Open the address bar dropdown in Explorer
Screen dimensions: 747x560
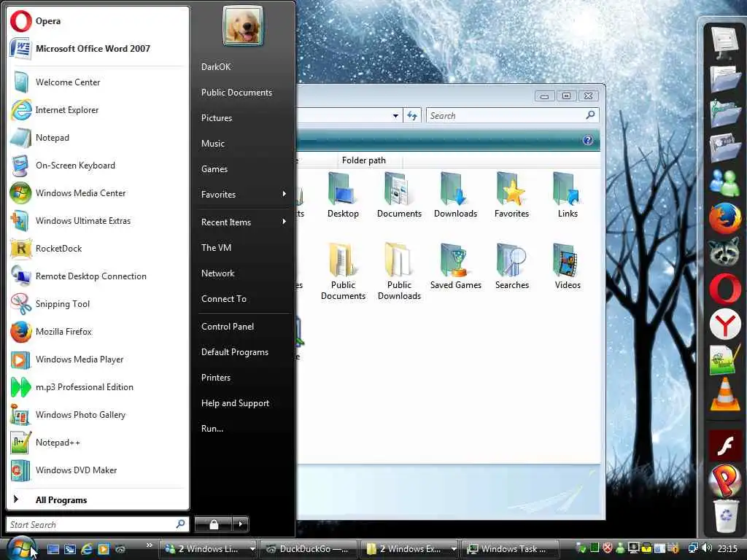(x=395, y=116)
